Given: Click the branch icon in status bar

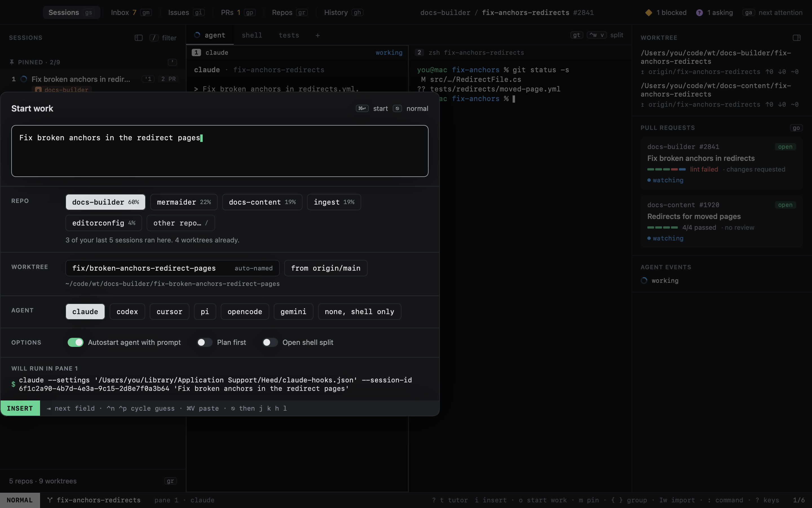Looking at the screenshot, I should (x=50, y=500).
